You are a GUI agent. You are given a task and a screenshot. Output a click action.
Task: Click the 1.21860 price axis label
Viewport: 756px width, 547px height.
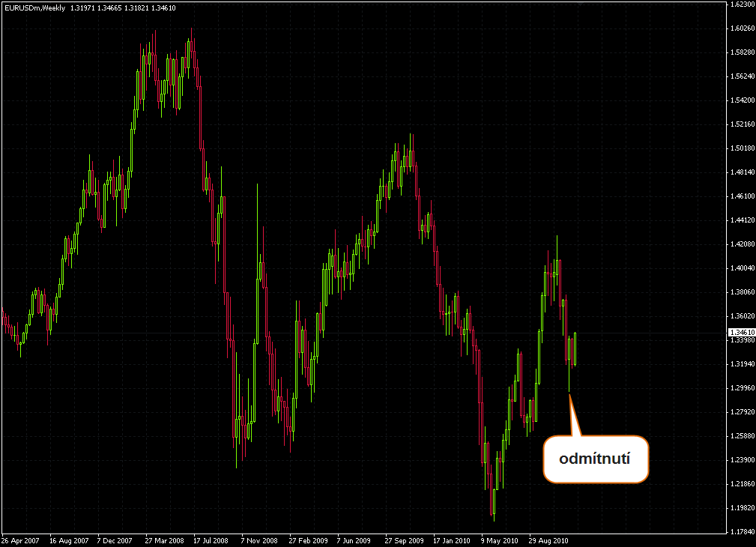coord(743,484)
